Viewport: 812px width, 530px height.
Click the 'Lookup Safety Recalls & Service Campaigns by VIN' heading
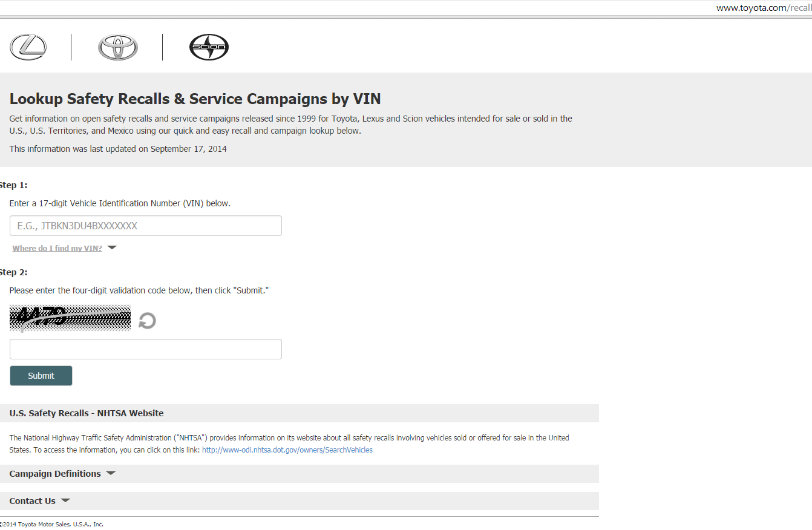tap(195, 99)
